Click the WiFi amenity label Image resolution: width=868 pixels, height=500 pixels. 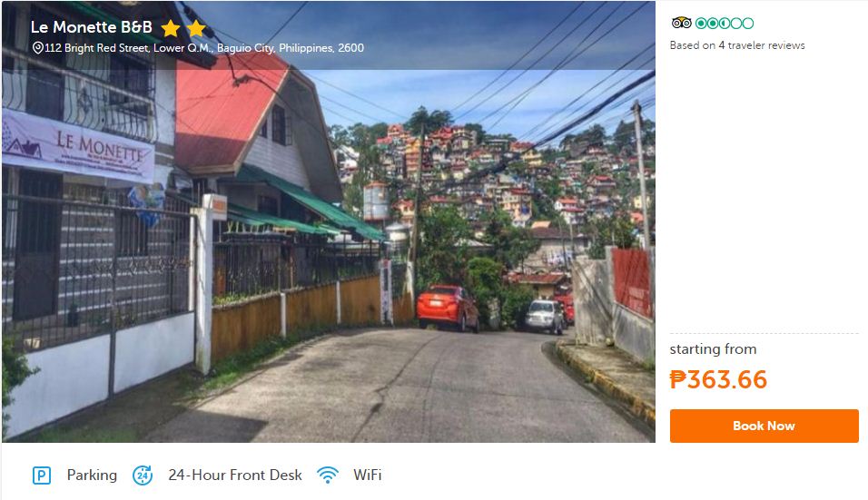click(x=368, y=475)
